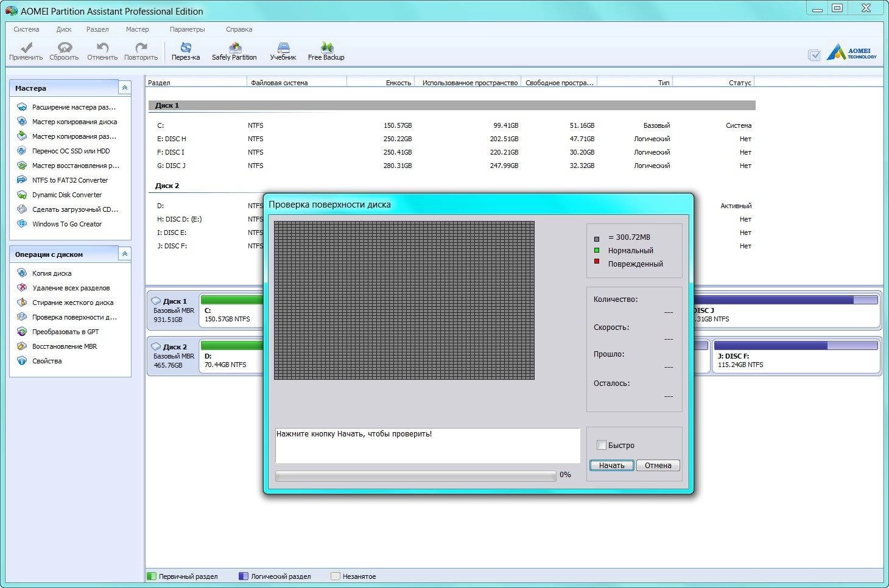
Task: Select Восстановление MBR operation
Action: coord(57,346)
